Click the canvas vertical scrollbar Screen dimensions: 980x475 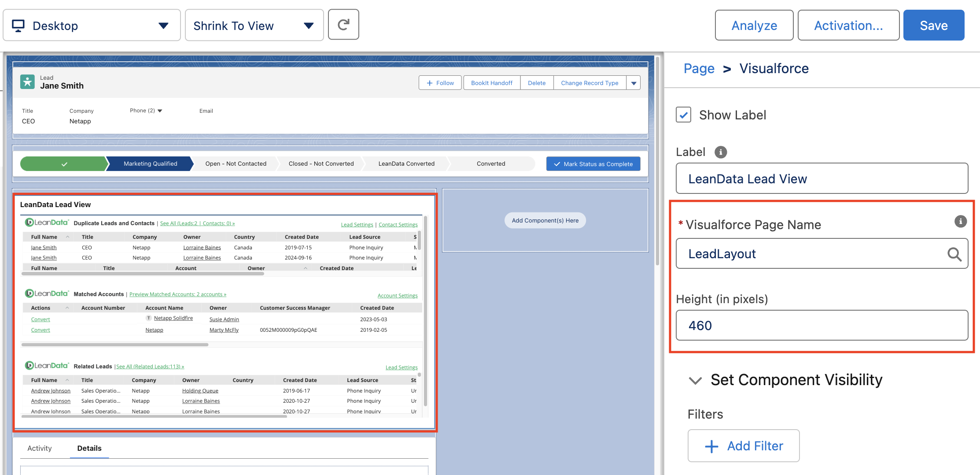(x=657, y=161)
